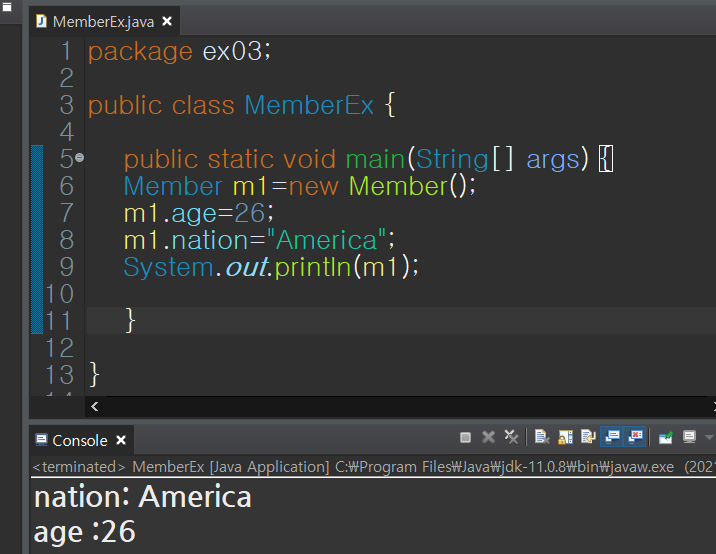Click console output 'age :26'

(84, 532)
